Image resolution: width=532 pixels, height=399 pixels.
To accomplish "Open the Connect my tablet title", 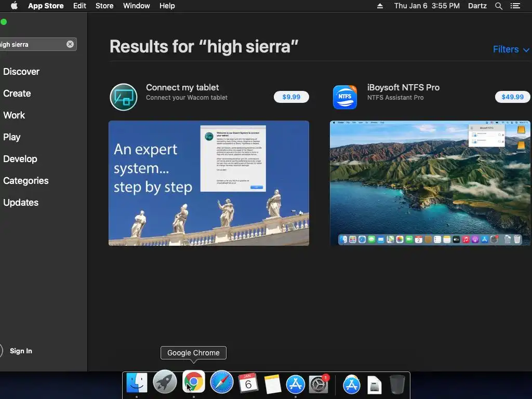I will tap(182, 87).
